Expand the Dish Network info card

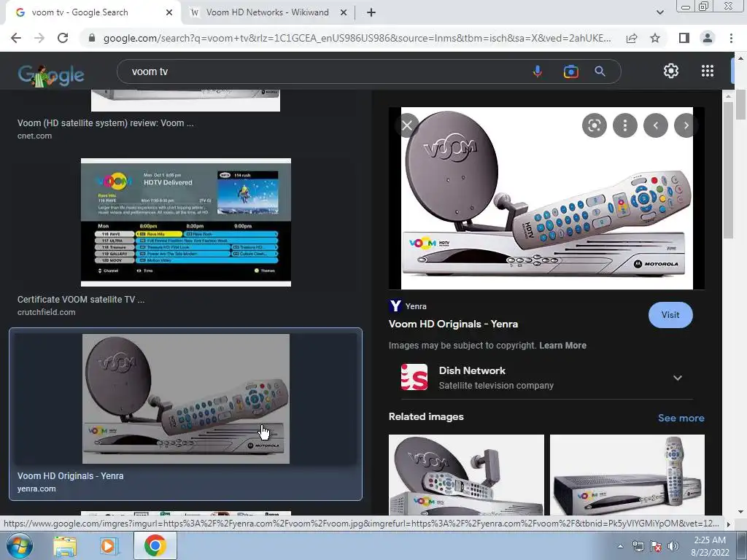coord(678,378)
